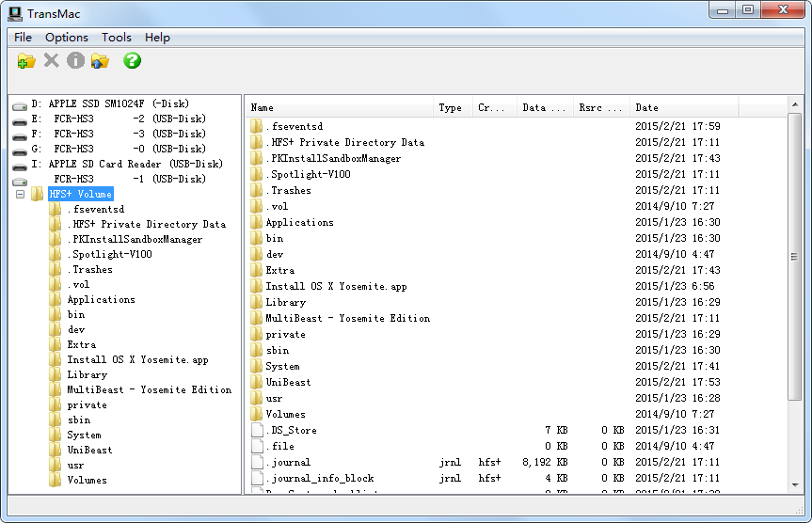
Task: Sort by the Date column header
Action: 684,108
